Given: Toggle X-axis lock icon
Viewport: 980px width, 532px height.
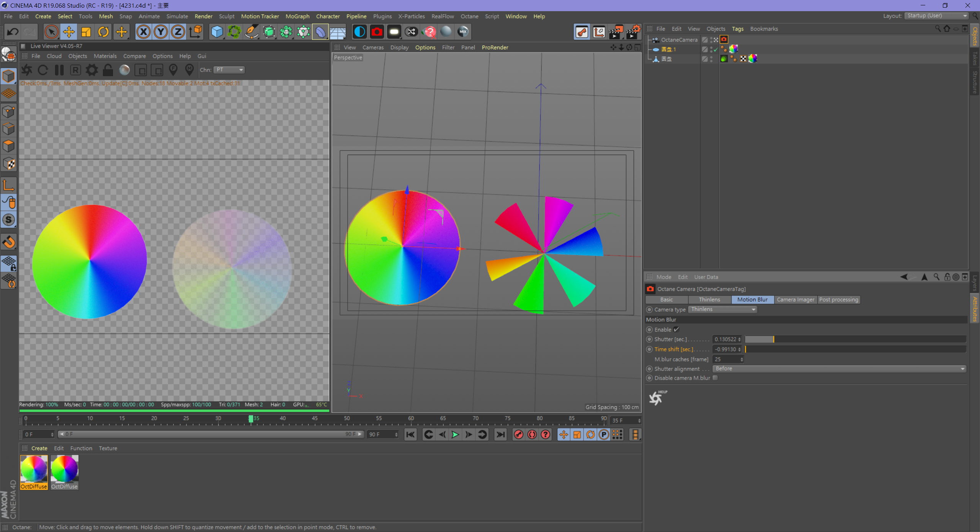Looking at the screenshot, I should point(143,32).
